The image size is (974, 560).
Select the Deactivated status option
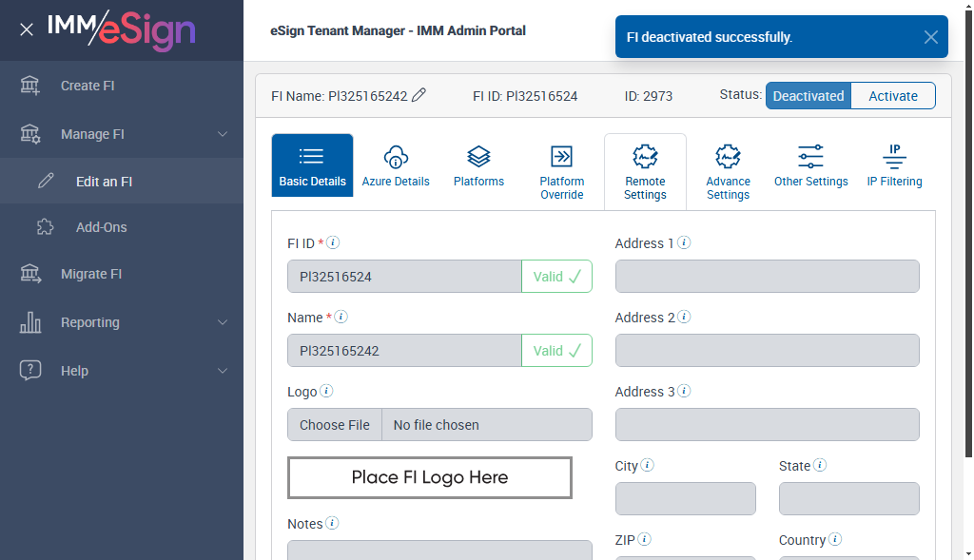click(x=808, y=96)
